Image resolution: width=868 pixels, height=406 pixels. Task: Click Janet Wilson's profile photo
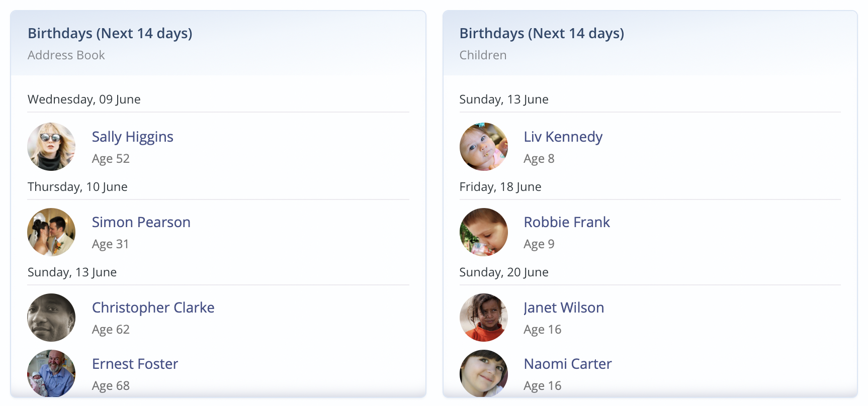tap(483, 318)
